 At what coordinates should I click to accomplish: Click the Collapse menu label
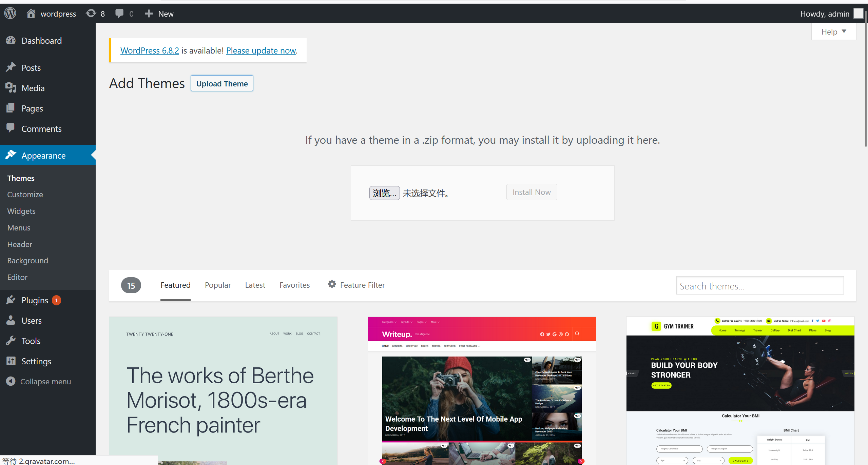[45, 382]
